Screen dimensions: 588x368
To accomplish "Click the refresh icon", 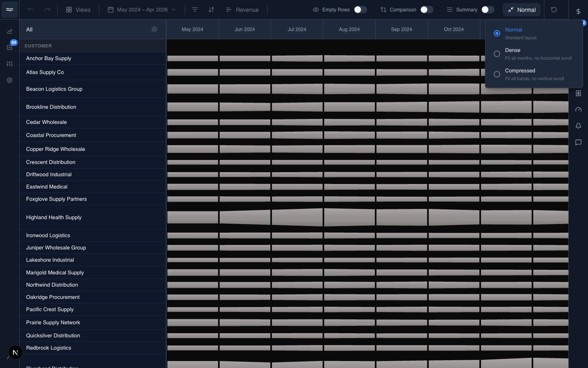I will (554, 9).
